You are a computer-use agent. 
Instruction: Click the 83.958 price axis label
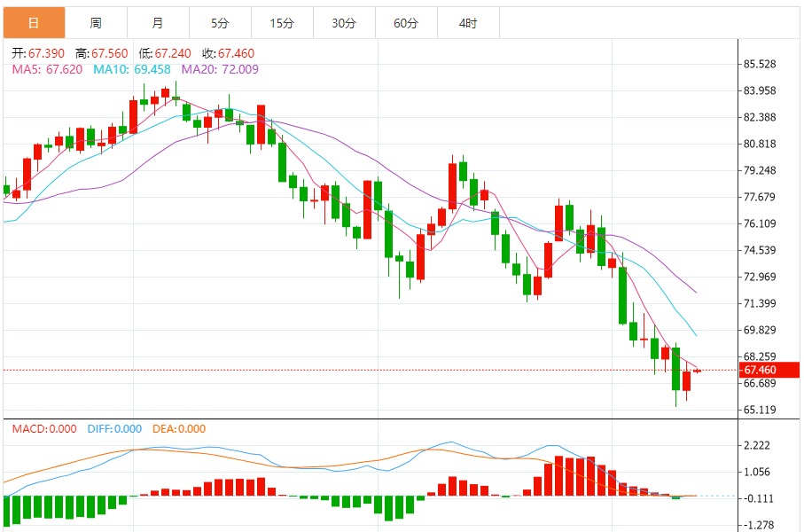[760, 90]
